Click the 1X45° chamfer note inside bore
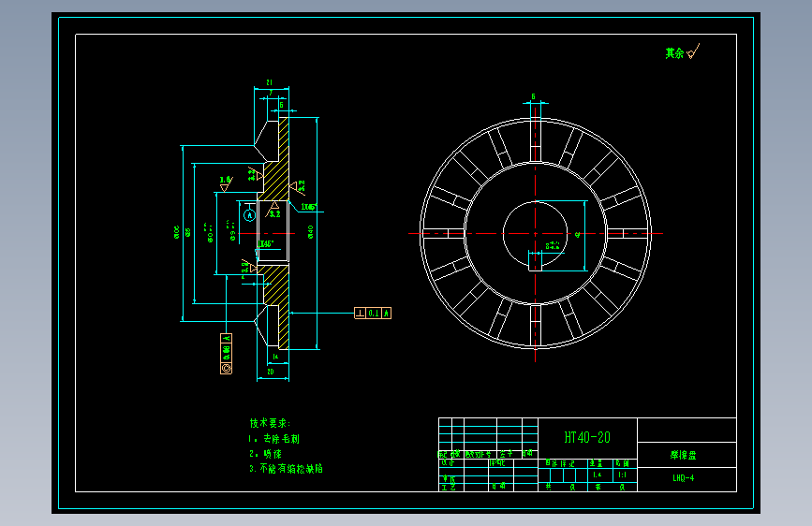The width and height of the screenshot is (812, 526). (x=266, y=244)
